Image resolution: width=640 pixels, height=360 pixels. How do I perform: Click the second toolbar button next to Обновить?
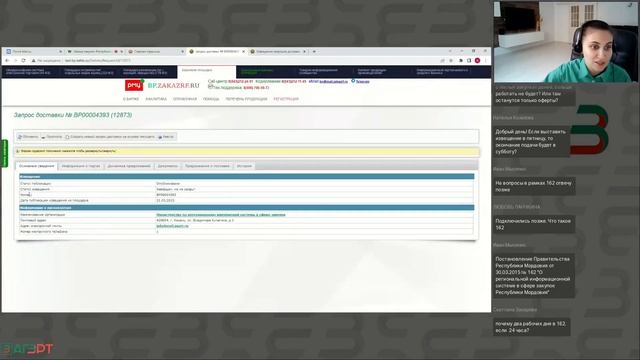point(52,137)
